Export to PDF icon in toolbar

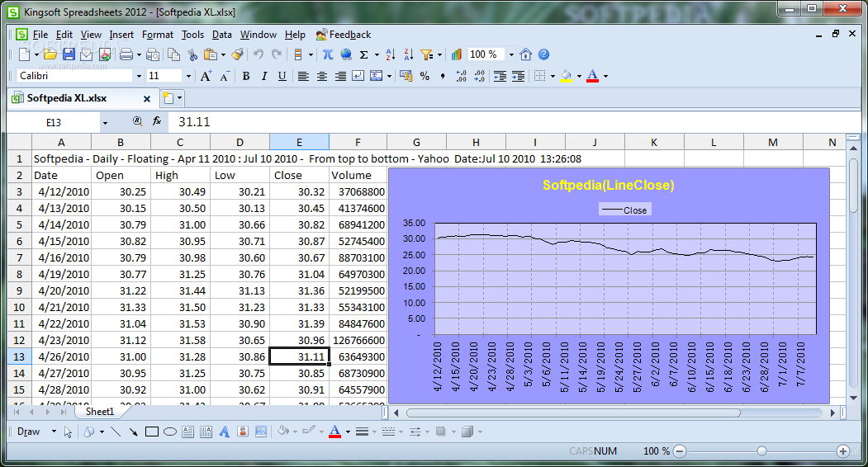tap(105, 54)
